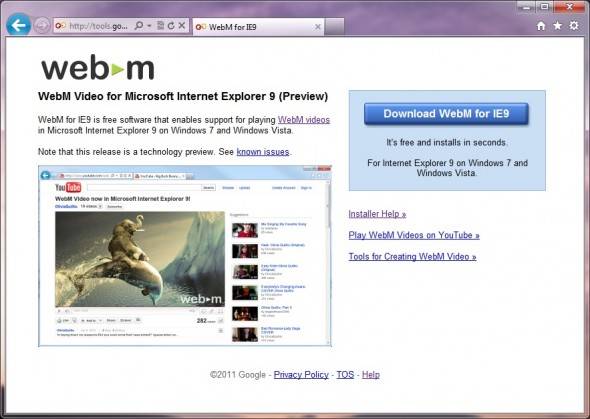This screenshot has width=590, height=419.
Task: Open a new blank tab
Action: (x=335, y=27)
